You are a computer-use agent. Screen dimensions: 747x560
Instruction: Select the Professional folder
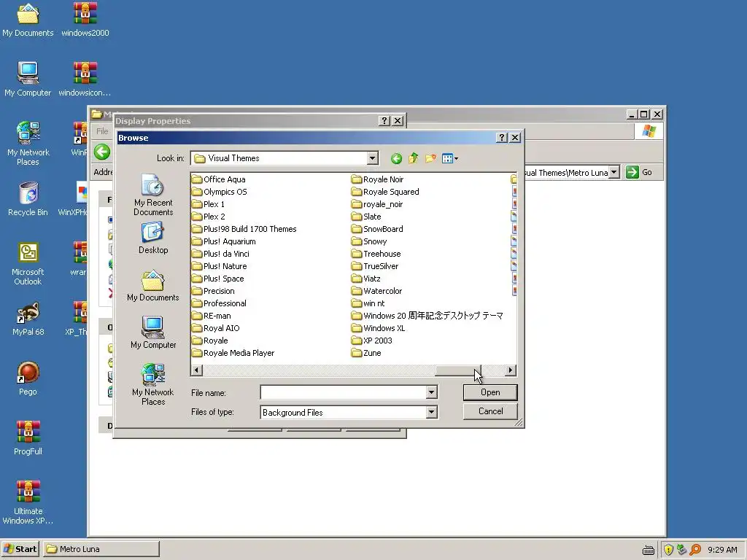tap(219, 303)
